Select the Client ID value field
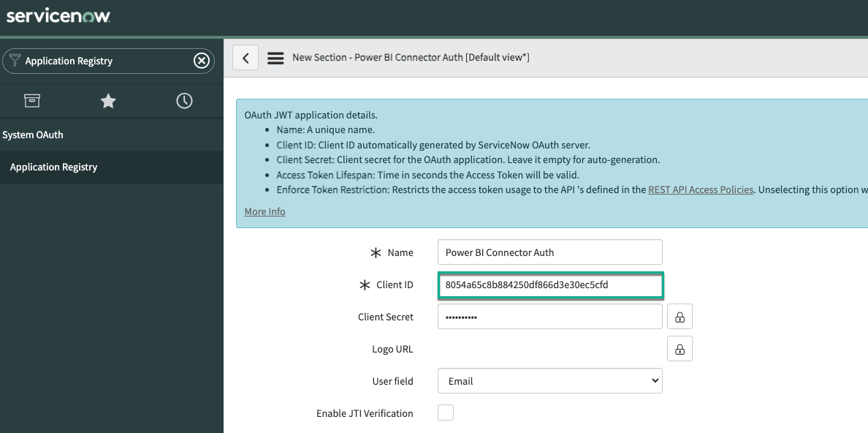This screenshot has width=868, height=433. pos(549,285)
